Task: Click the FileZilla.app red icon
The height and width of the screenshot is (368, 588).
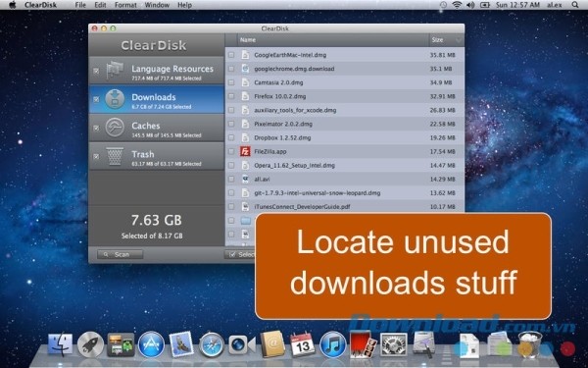Action: [x=245, y=151]
